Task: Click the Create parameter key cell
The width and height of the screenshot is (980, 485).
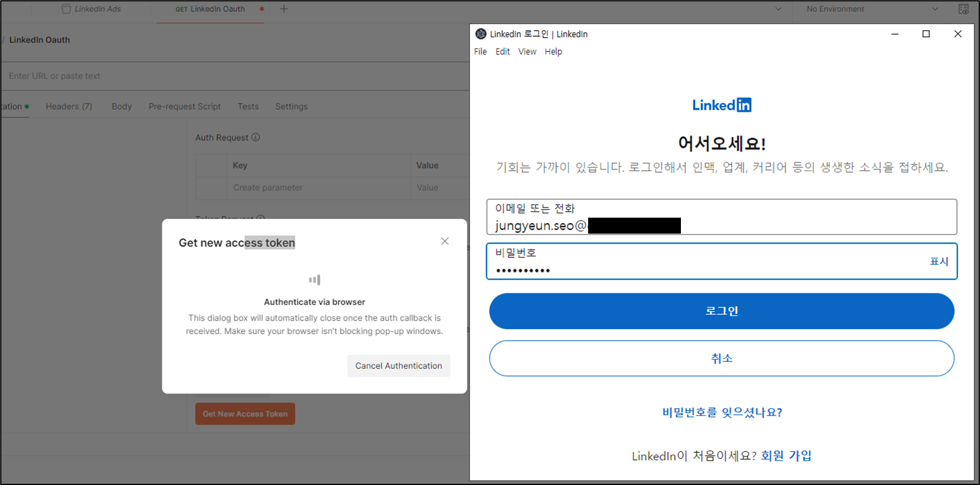Action: click(318, 187)
